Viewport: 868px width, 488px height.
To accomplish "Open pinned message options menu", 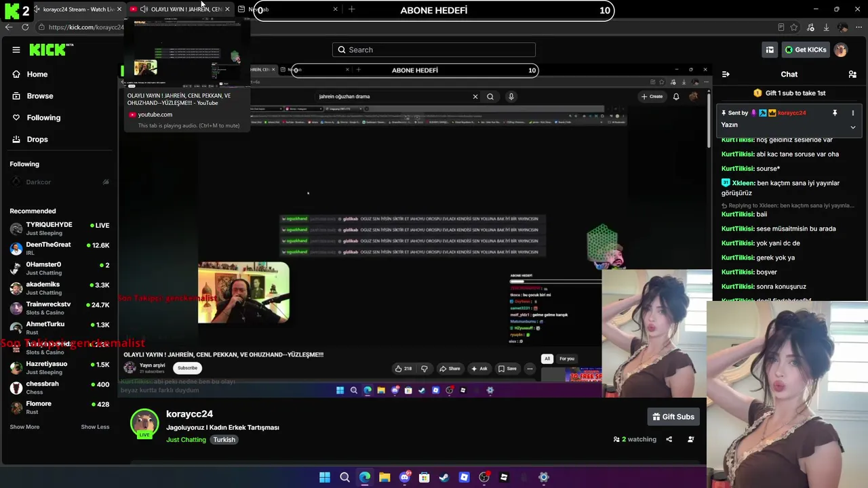I will [x=853, y=113].
